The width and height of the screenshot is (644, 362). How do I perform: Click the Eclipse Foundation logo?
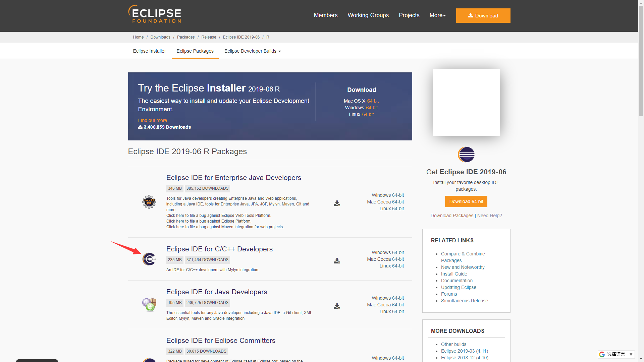pos(155,15)
